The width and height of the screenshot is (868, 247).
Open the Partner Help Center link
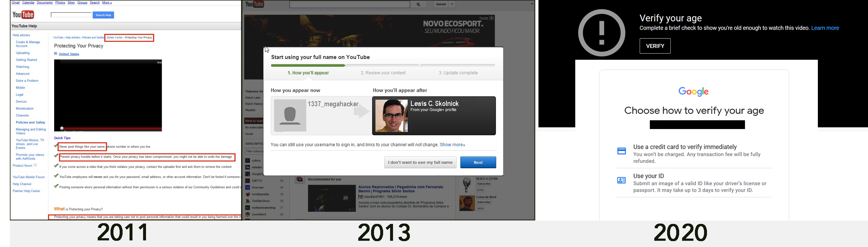tap(26, 191)
